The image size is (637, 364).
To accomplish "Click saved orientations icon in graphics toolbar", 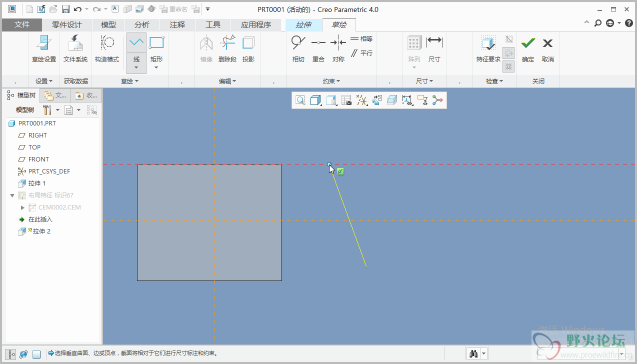I will coord(331,100).
